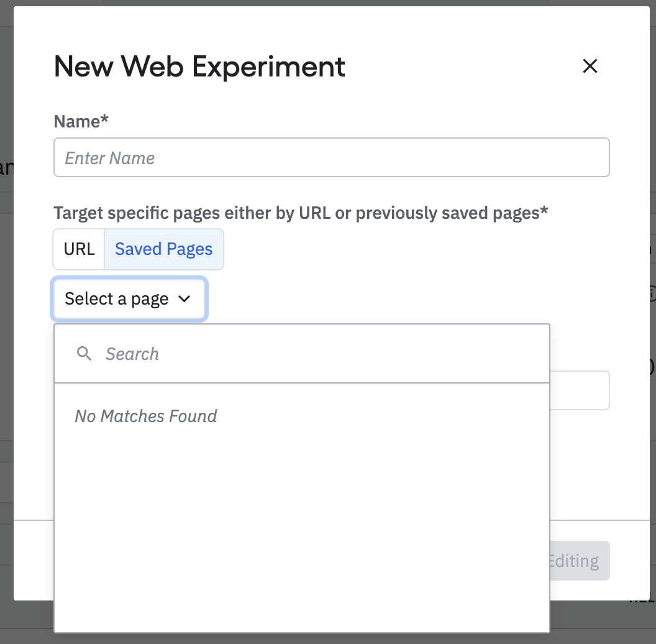Close the New Web Experiment dialog
The height and width of the screenshot is (644, 656).
tap(590, 66)
